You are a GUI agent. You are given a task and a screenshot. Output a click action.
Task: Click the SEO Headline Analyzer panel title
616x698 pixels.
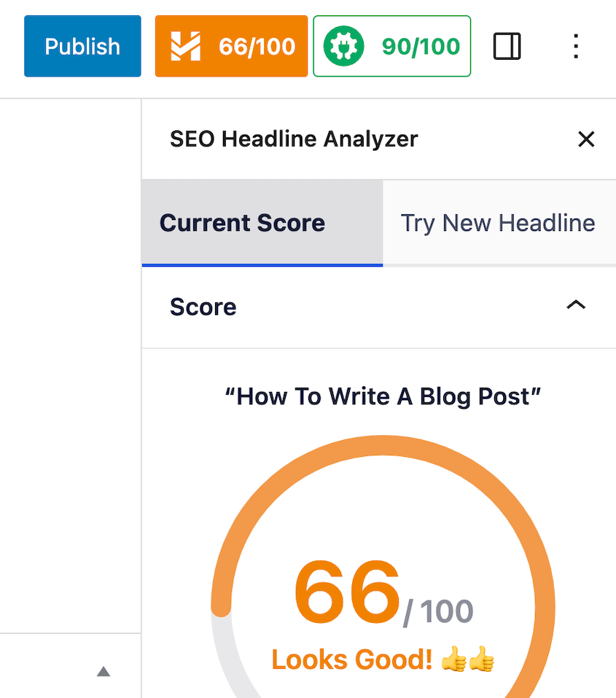(293, 139)
